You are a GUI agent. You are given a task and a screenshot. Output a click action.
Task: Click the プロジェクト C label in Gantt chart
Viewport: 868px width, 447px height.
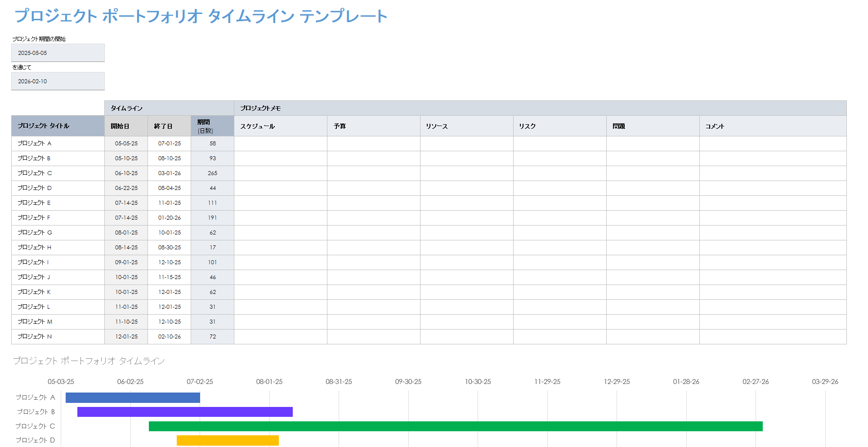click(x=35, y=426)
